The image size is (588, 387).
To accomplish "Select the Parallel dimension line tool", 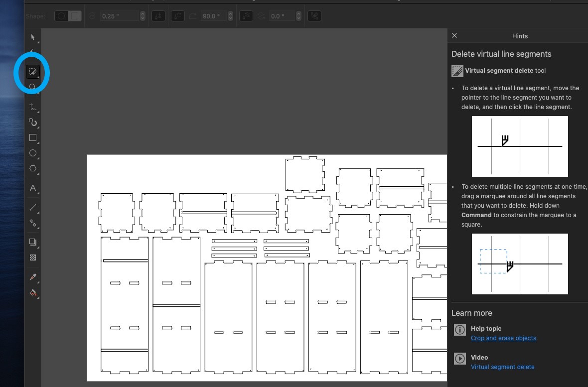I will pyautogui.click(x=33, y=207).
